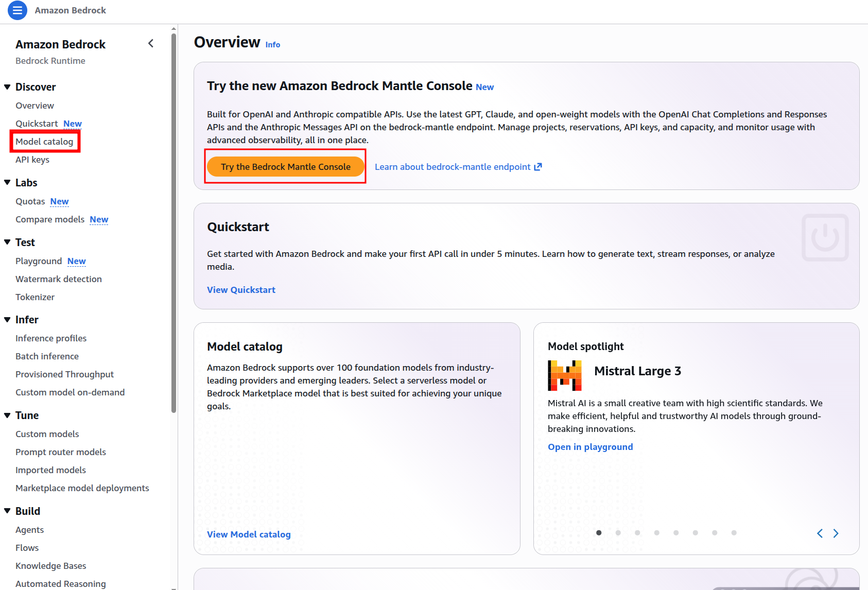This screenshot has width=868, height=590.
Task: Go to Inference profiles
Action: coord(51,338)
